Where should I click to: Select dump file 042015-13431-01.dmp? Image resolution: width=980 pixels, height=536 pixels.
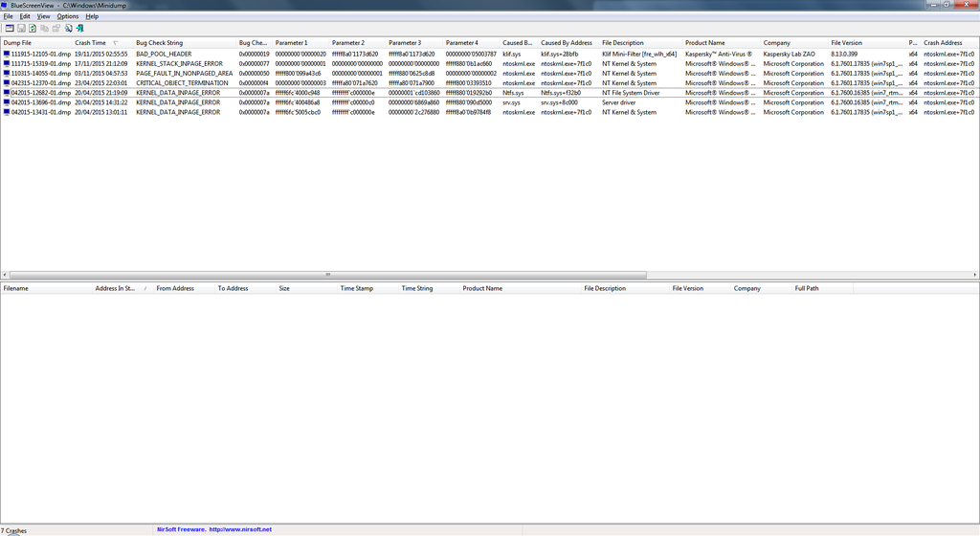[x=38, y=112]
